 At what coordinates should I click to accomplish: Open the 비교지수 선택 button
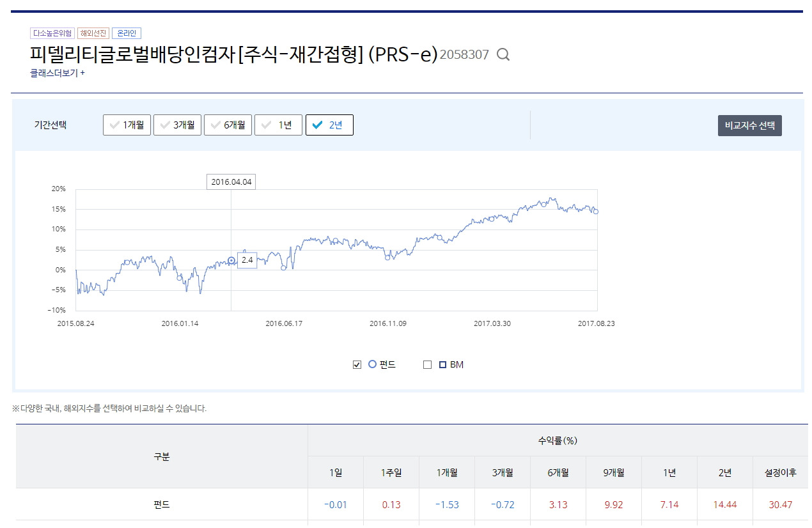tap(749, 125)
